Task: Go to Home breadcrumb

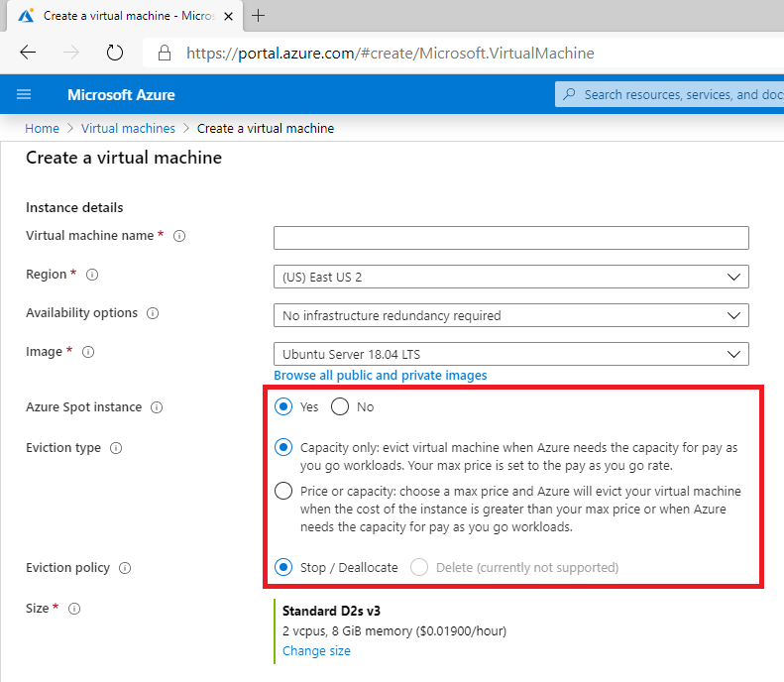Action: (x=42, y=129)
